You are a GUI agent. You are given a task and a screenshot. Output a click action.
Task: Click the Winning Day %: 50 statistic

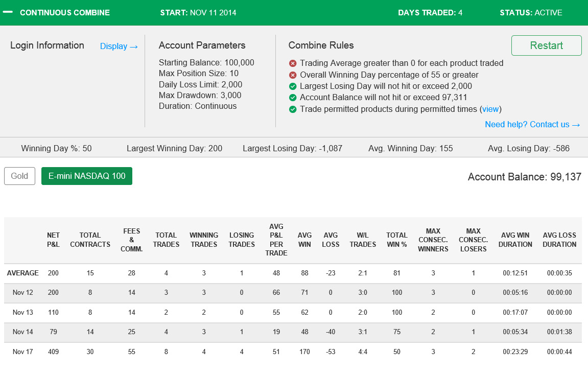point(56,148)
